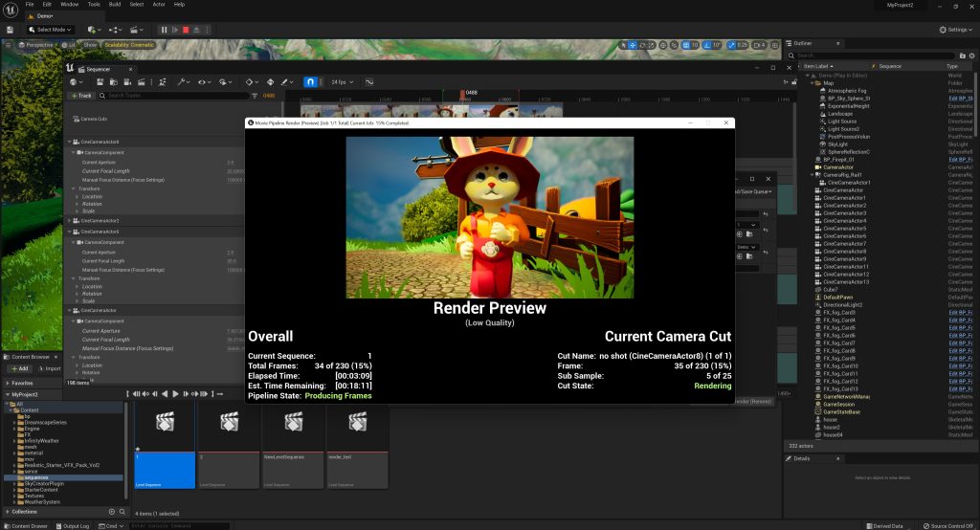Open the File menu
This screenshot has width=980, height=530.
pos(30,5)
